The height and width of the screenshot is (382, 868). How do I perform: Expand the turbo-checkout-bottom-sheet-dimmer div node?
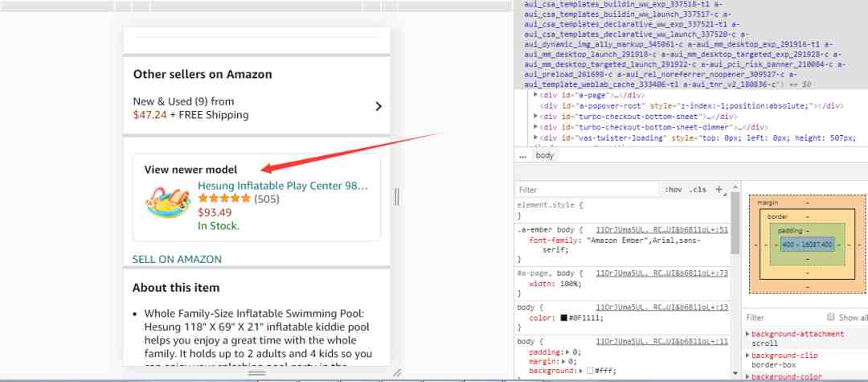coord(535,127)
